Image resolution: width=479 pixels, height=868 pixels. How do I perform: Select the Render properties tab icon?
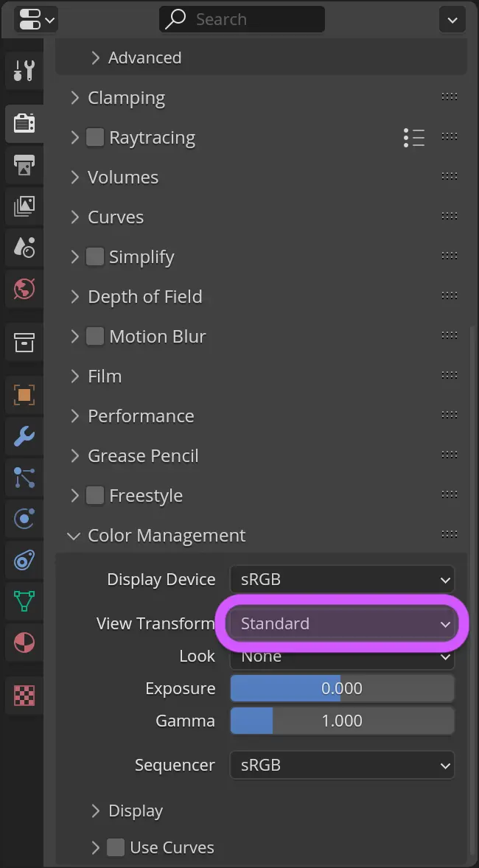pos(24,123)
